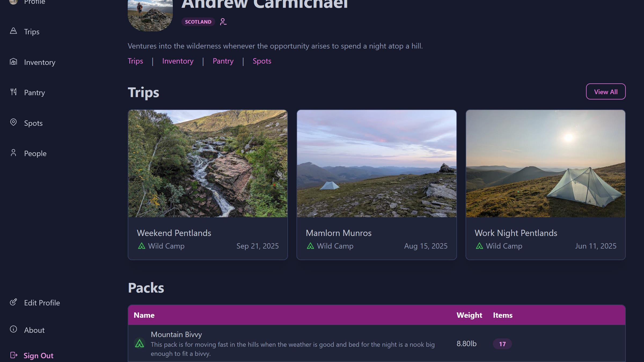Click the View All trips button

[x=606, y=91]
